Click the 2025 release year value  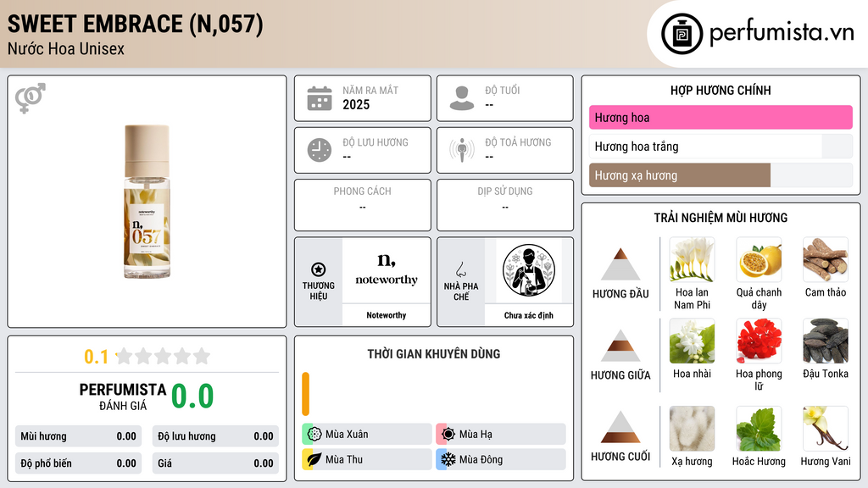click(356, 104)
